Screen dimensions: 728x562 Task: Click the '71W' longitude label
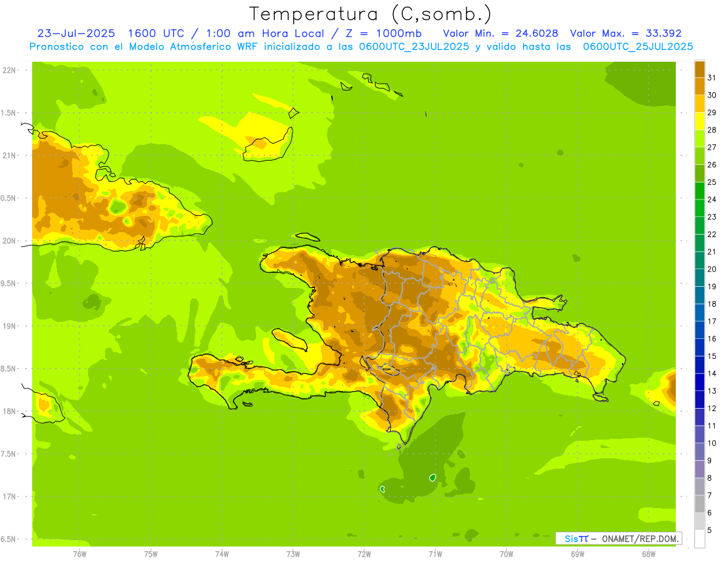[435, 554]
